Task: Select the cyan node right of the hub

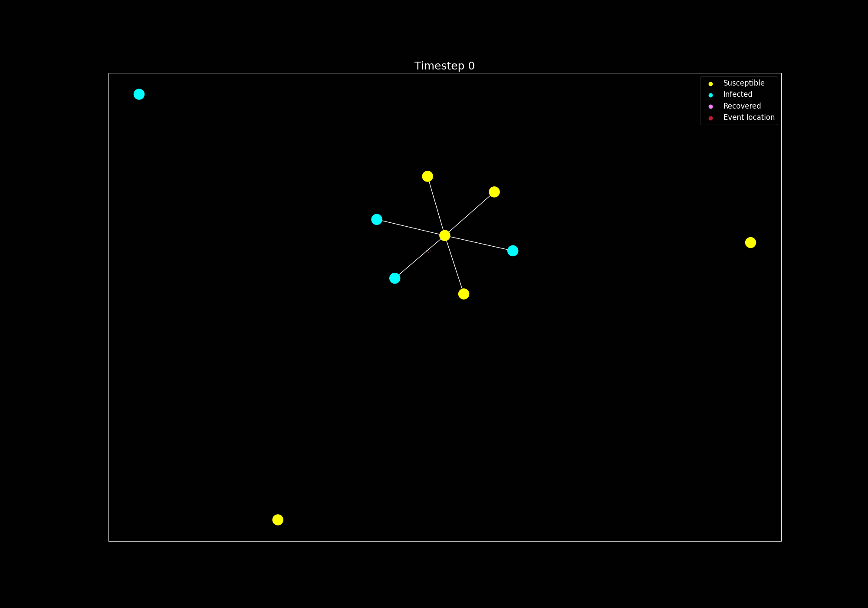Action: [513, 251]
